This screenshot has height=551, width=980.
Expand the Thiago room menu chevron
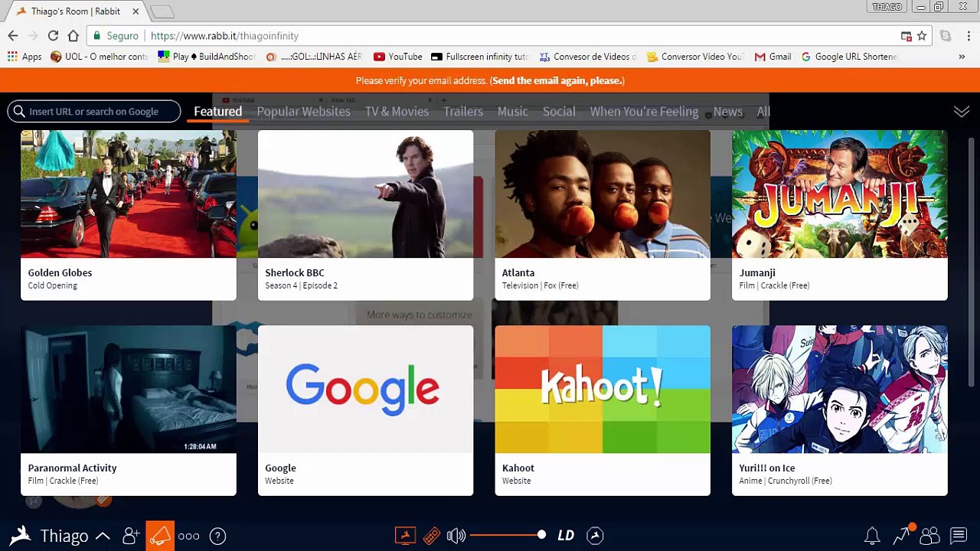103,536
